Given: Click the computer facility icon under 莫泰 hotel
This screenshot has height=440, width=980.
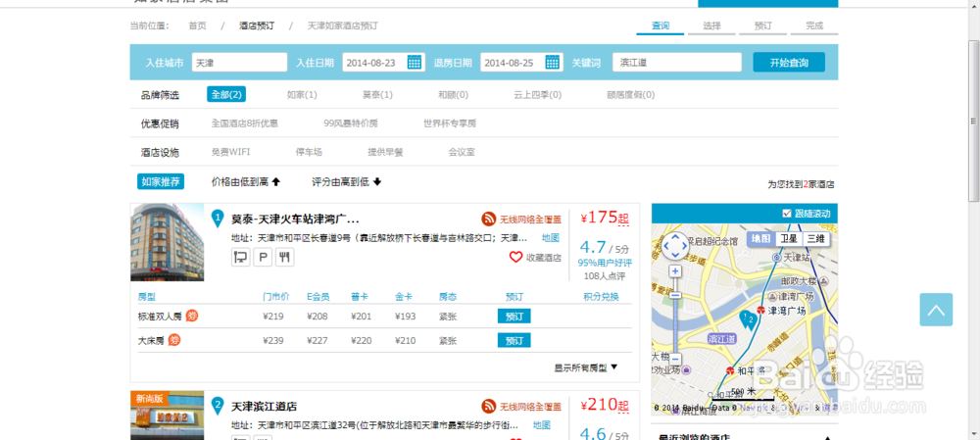Looking at the screenshot, I should 241,257.
